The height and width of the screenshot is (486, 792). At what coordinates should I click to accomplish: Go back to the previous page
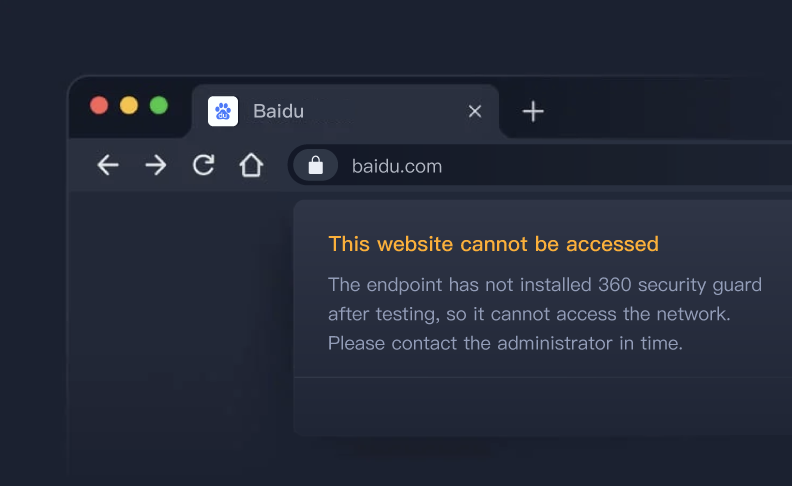(108, 165)
